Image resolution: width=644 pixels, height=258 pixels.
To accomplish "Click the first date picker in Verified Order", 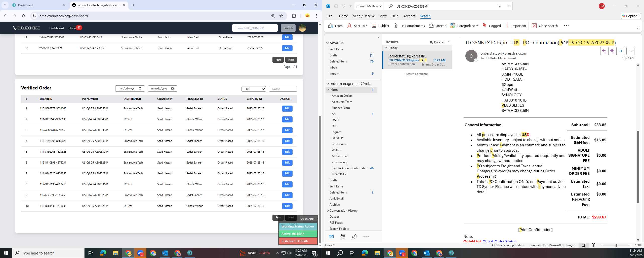I will 130,88.
